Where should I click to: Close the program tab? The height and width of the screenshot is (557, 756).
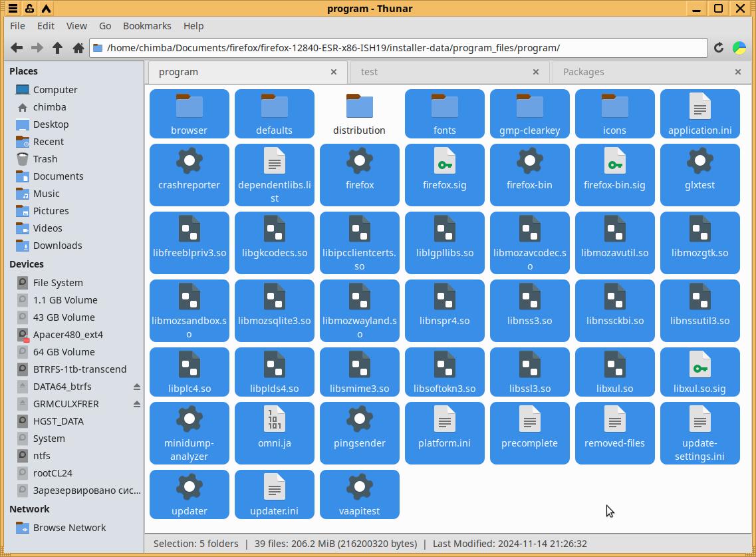pyautogui.click(x=334, y=72)
